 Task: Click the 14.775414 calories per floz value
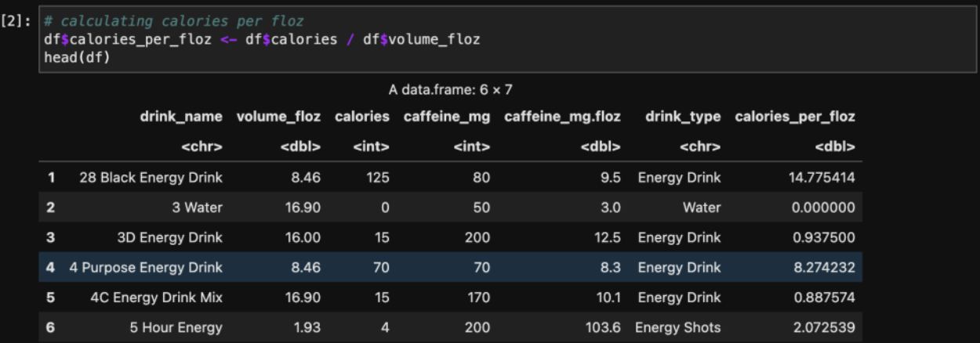tap(822, 178)
